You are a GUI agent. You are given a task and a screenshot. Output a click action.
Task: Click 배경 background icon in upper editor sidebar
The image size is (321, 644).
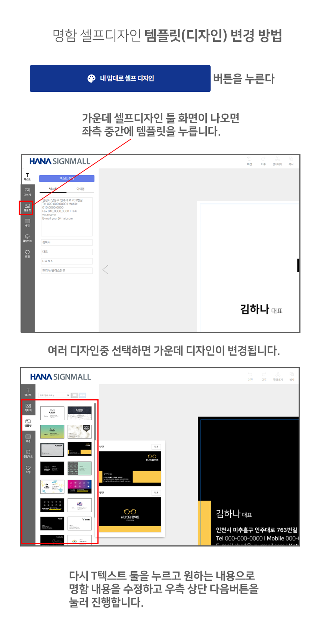[x=27, y=223]
